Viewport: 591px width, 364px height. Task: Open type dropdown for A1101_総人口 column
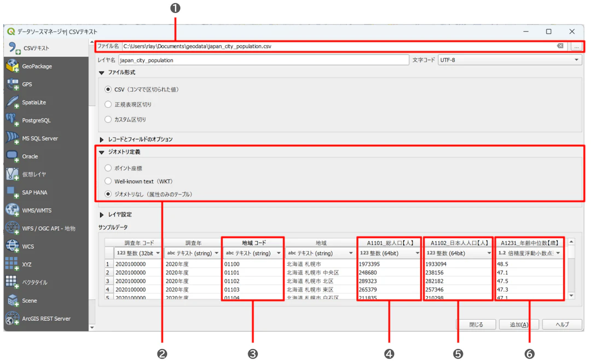[x=389, y=253]
